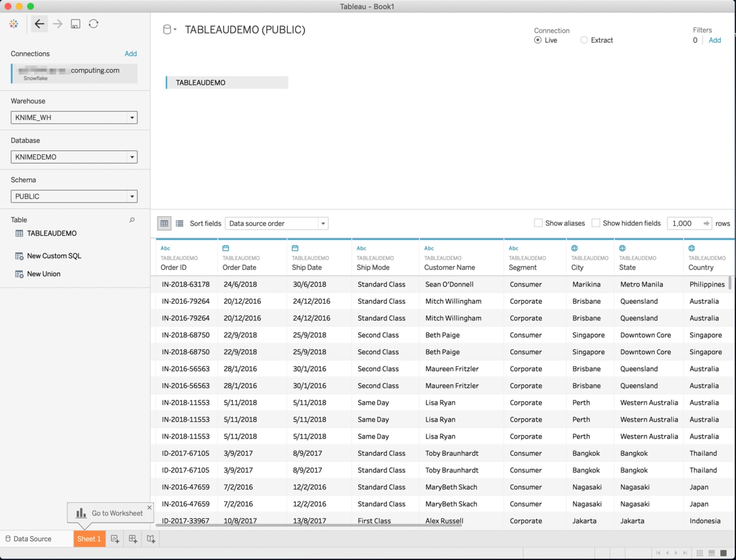Enable Show aliases checkbox

point(539,223)
